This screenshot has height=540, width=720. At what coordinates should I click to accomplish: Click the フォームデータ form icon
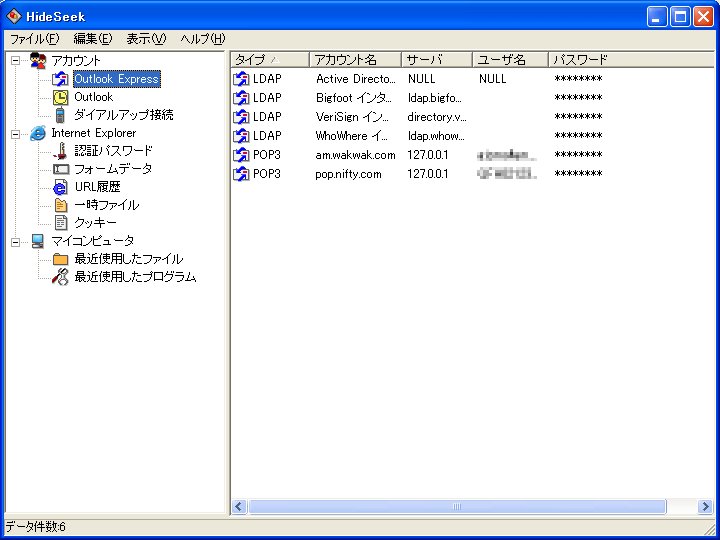pyautogui.click(x=61, y=169)
